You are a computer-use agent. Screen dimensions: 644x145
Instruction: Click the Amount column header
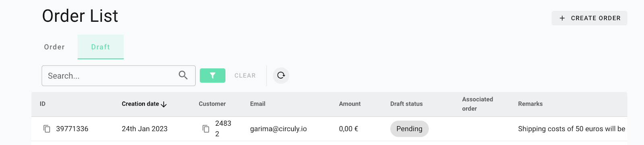pyautogui.click(x=350, y=104)
